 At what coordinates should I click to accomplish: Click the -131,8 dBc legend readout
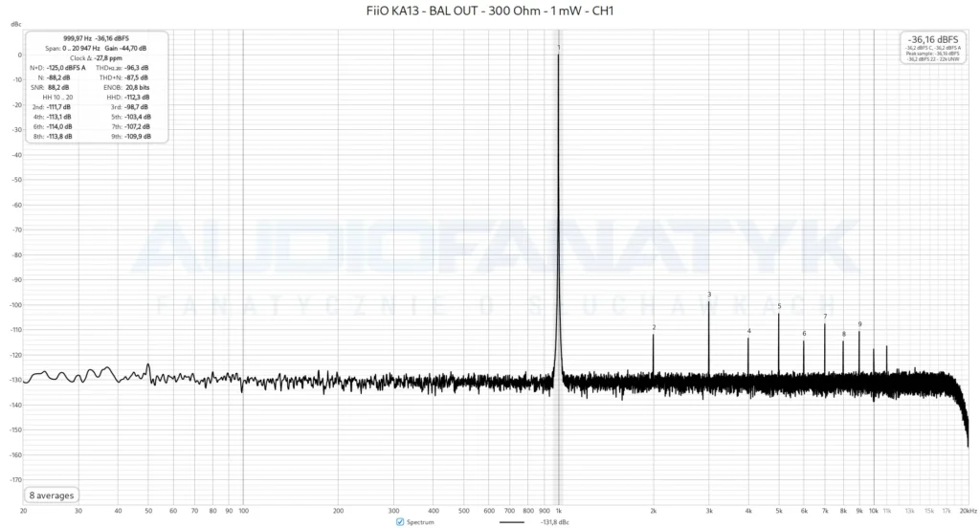(x=554, y=521)
